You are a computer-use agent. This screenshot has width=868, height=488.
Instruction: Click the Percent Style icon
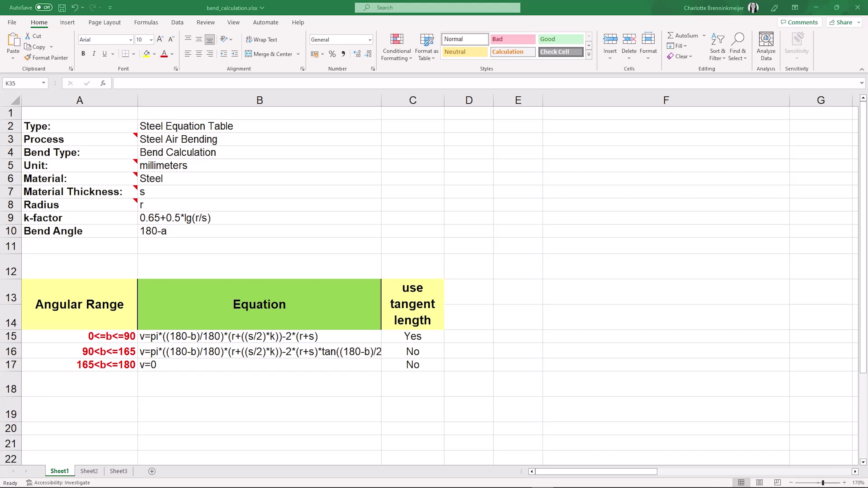pos(332,54)
